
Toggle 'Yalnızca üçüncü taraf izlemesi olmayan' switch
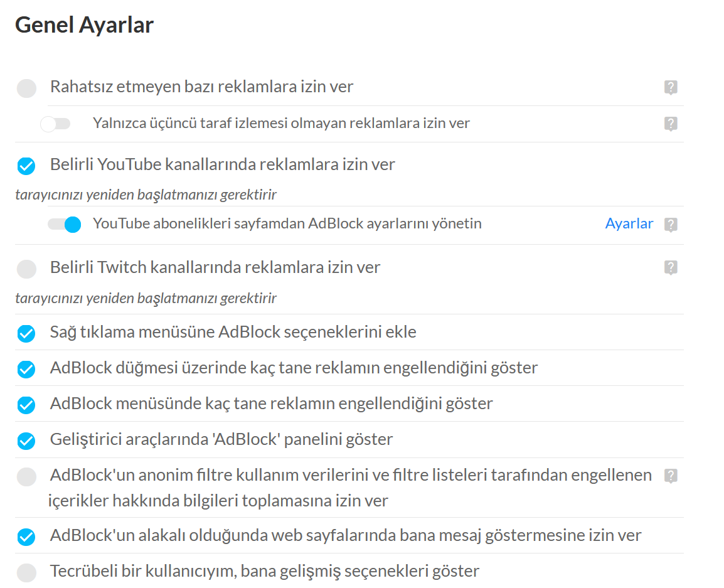coord(55,124)
